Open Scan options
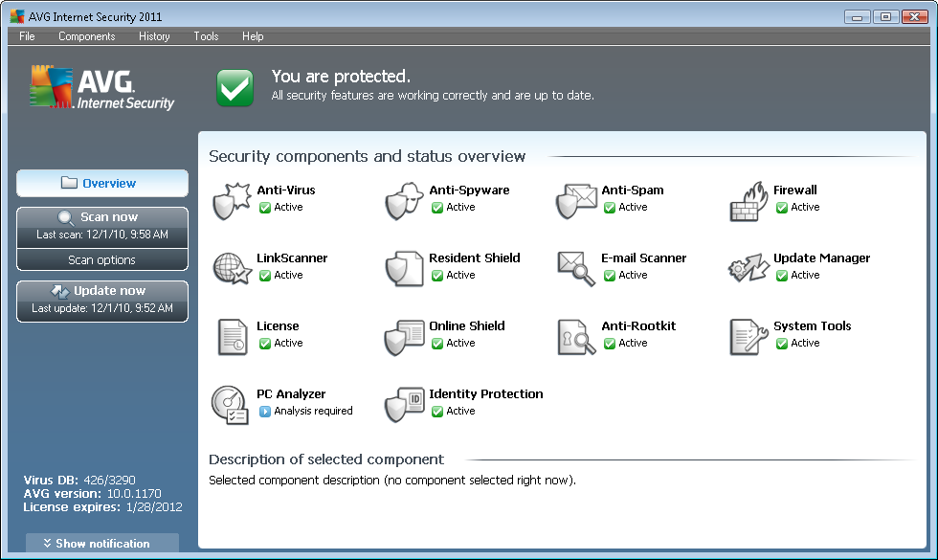The width and height of the screenshot is (938, 560). pos(102,260)
